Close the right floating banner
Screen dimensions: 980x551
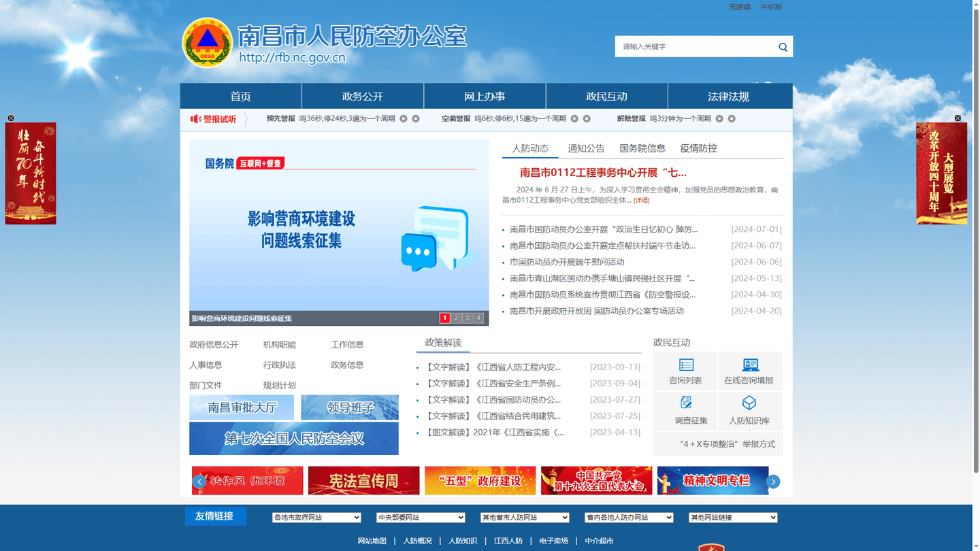coord(958,118)
